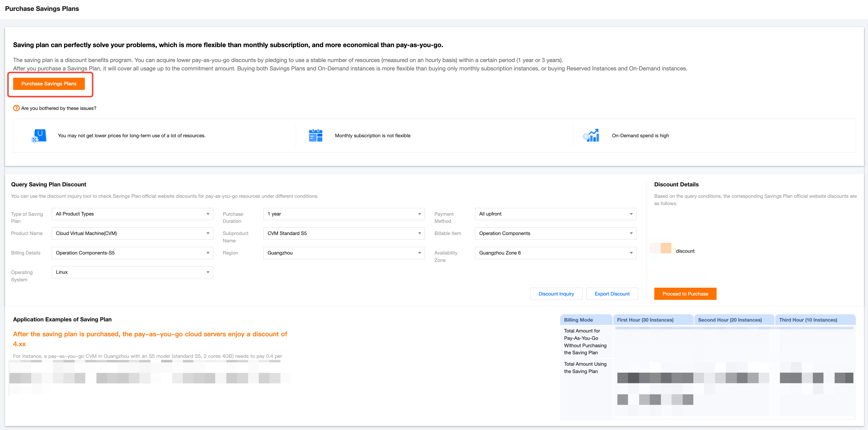Expand the Billable Item dropdown

(x=555, y=233)
